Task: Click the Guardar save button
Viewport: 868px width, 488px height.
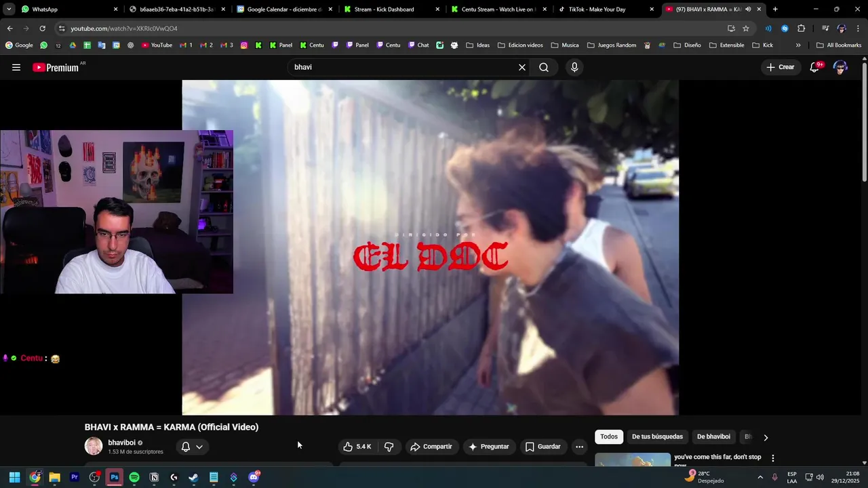Action: click(x=543, y=447)
